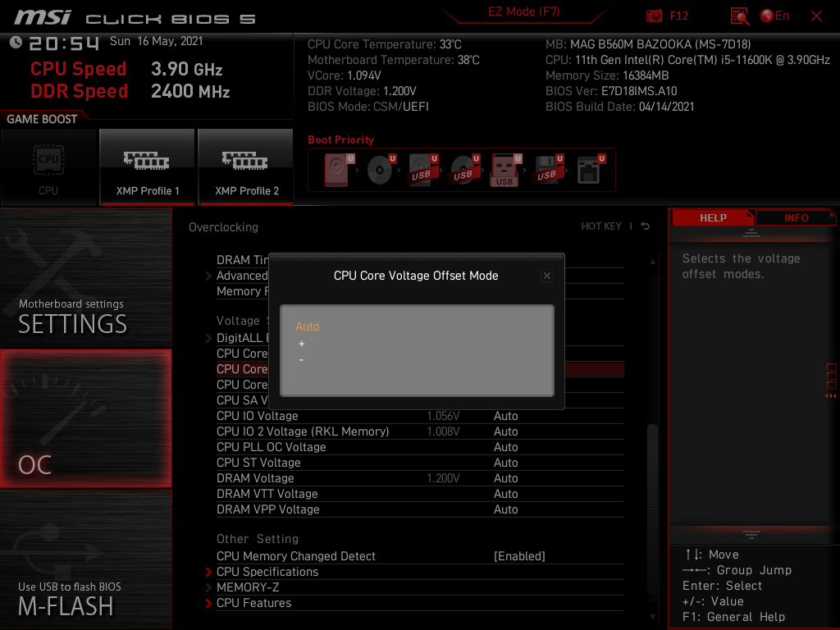Open the M-FLASH BIOS flashing section
840x630 pixels.
(x=85, y=559)
